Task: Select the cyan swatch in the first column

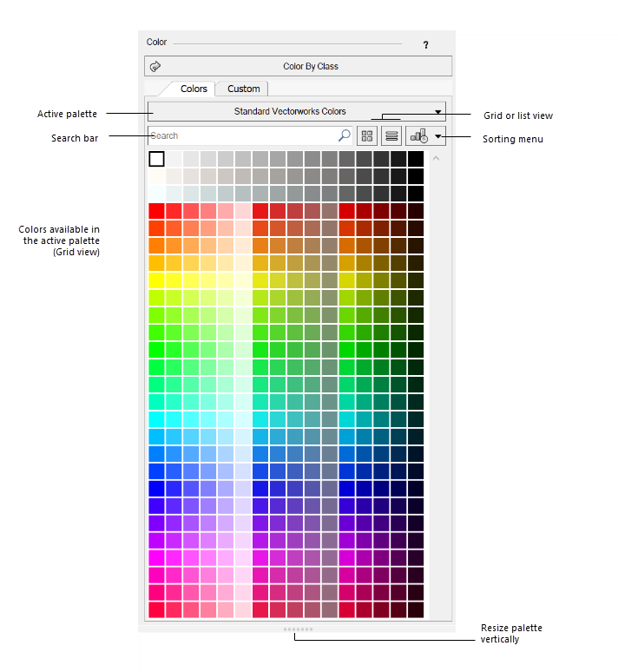Action: point(156,418)
